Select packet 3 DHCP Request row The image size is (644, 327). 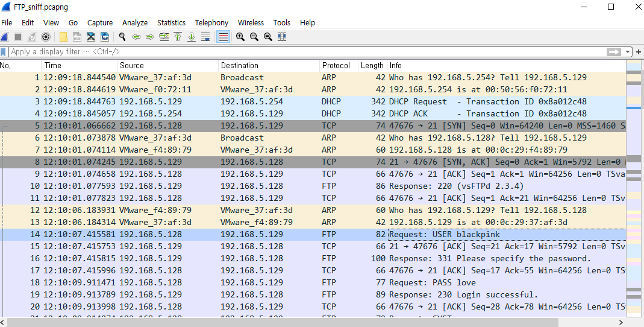pyautogui.click(x=313, y=101)
